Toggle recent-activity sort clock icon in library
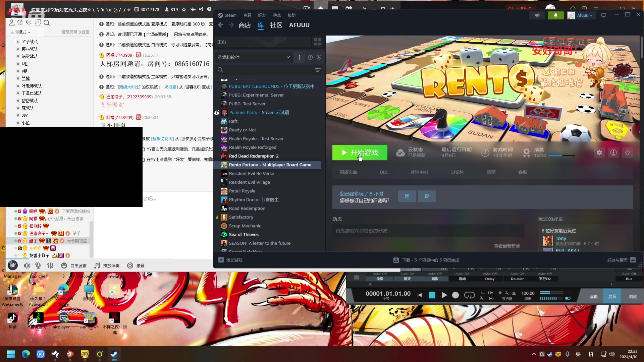This screenshot has height=362, width=644. [x=310, y=57]
